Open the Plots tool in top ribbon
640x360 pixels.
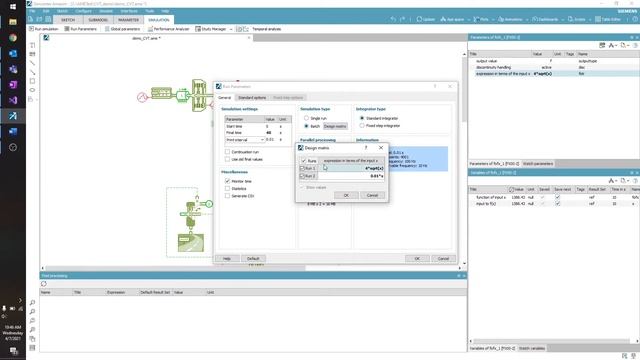(481, 19)
